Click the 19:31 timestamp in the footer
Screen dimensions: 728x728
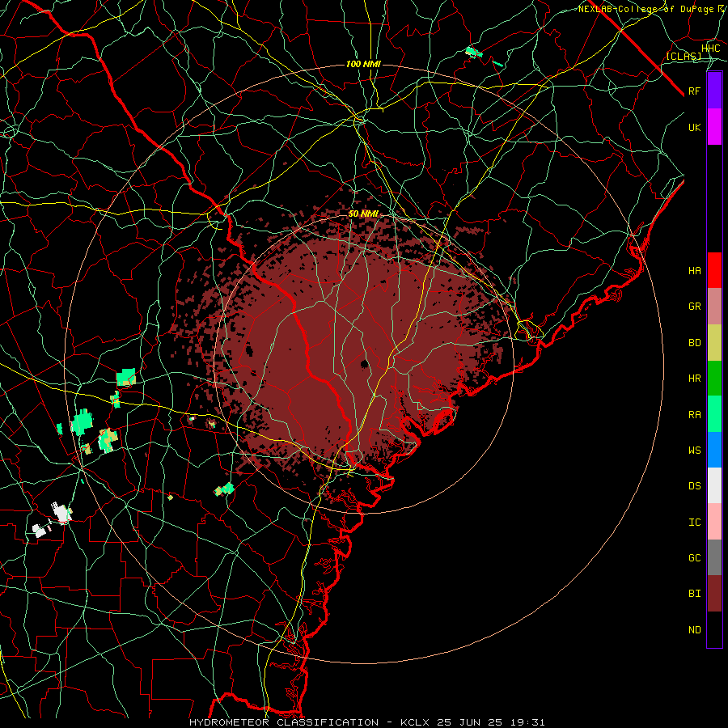(528, 722)
